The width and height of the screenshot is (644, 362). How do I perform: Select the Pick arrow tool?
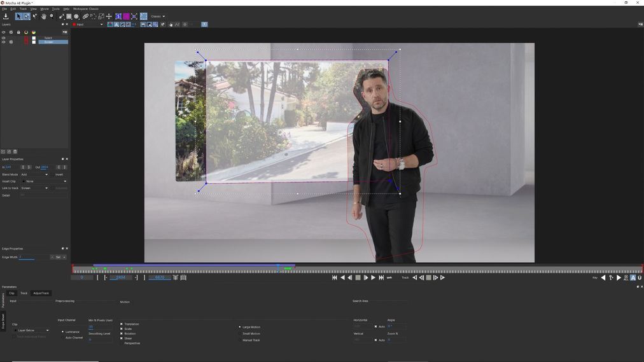[x=18, y=17]
